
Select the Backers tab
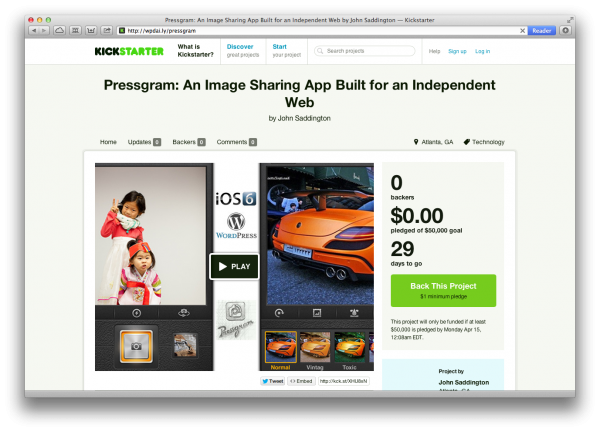tap(189, 142)
